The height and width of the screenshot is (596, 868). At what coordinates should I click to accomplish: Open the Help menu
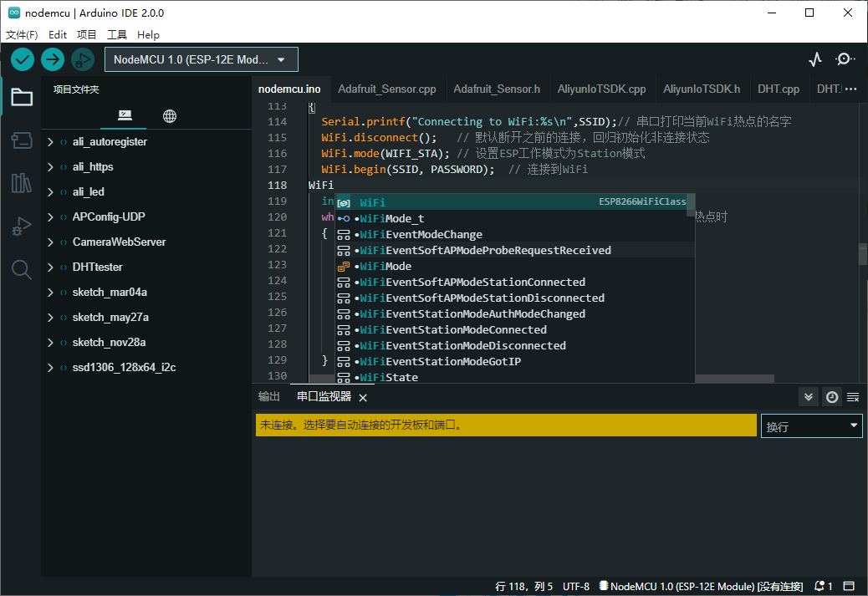(x=148, y=35)
